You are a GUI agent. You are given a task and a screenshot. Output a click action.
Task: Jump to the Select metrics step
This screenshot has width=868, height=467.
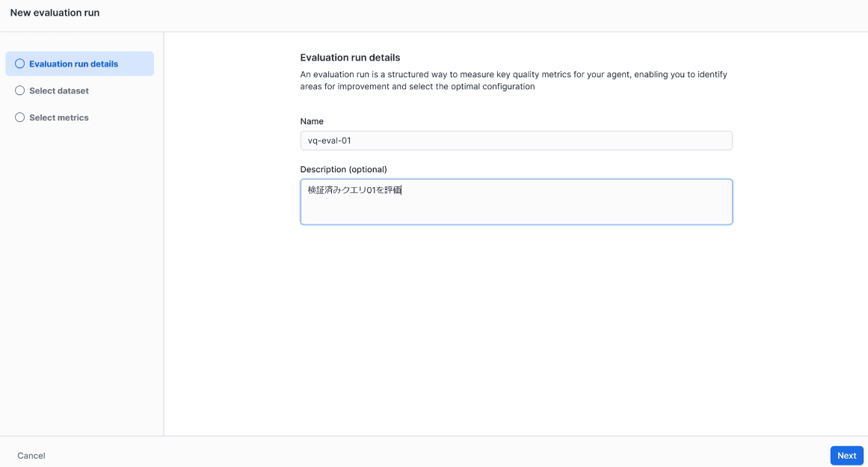tap(59, 117)
